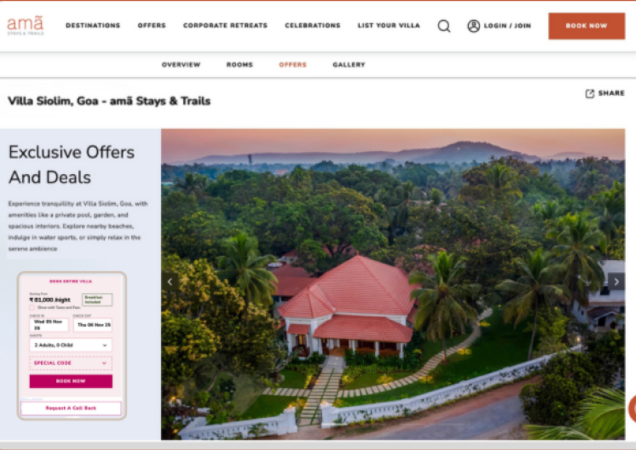Image resolution: width=636 pixels, height=450 pixels.
Task: Open the List Your Villa link
Action: point(389,25)
